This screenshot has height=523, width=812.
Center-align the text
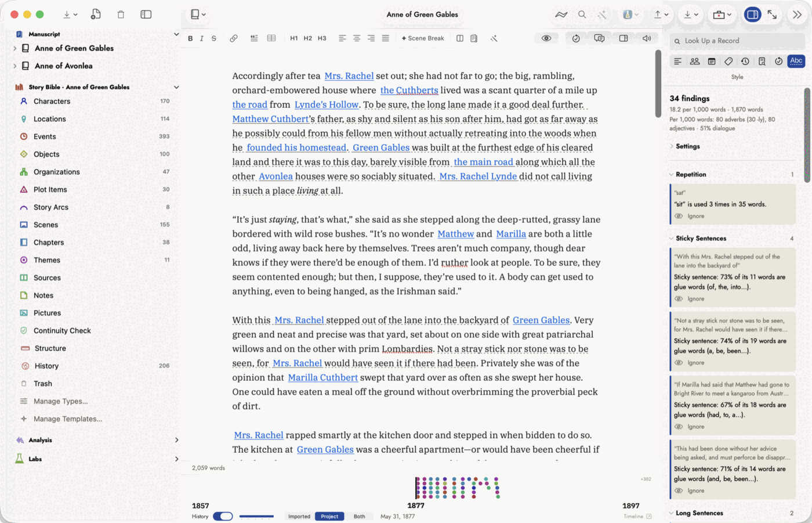pyautogui.click(x=357, y=38)
